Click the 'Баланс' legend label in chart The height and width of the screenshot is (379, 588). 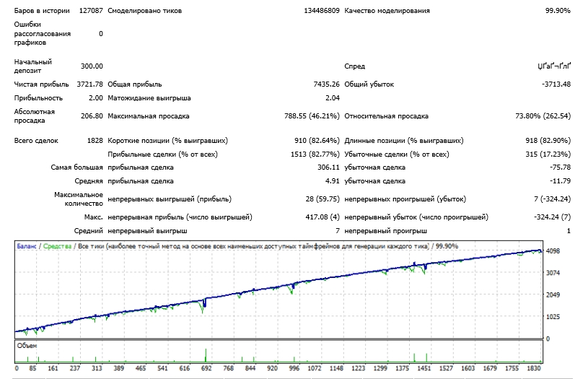click(26, 246)
